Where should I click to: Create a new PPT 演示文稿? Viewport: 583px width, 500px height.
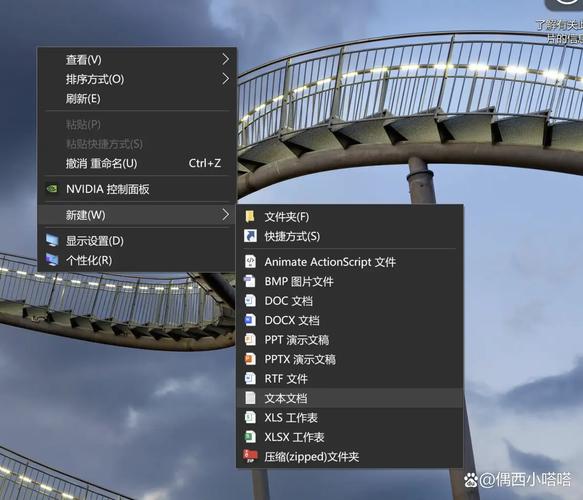pos(350,340)
